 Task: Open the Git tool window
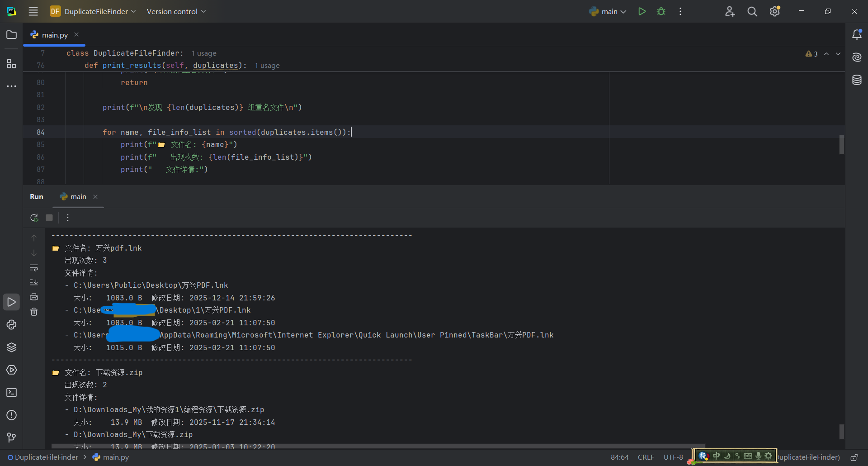(x=11, y=437)
